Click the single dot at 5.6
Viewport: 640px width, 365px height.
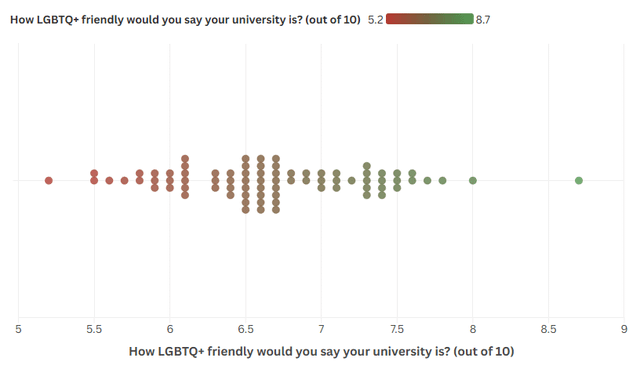click(x=109, y=180)
